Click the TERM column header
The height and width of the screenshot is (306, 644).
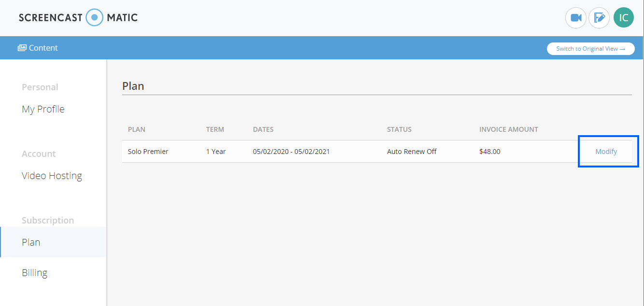click(x=215, y=129)
